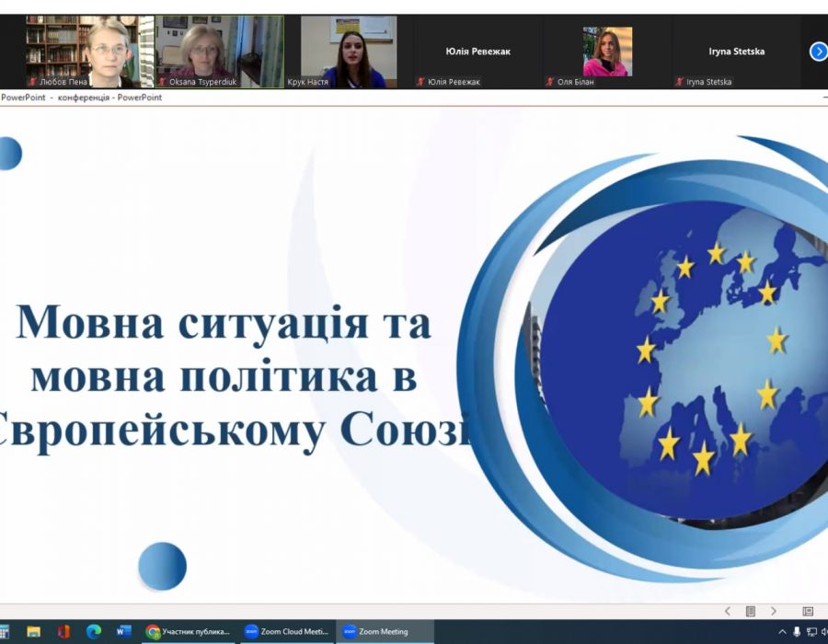The height and width of the screenshot is (644, 828).
Task: Open network status tray icon
Action: tap(811, 632)
